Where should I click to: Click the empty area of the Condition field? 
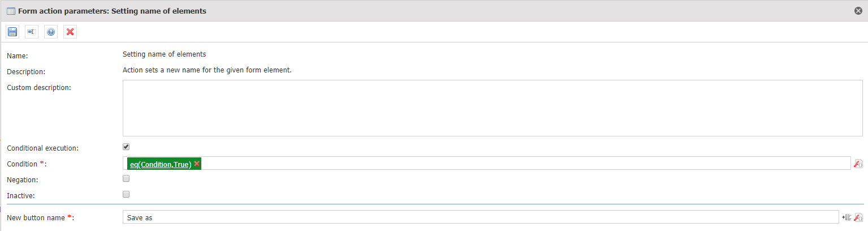[526, 164]
